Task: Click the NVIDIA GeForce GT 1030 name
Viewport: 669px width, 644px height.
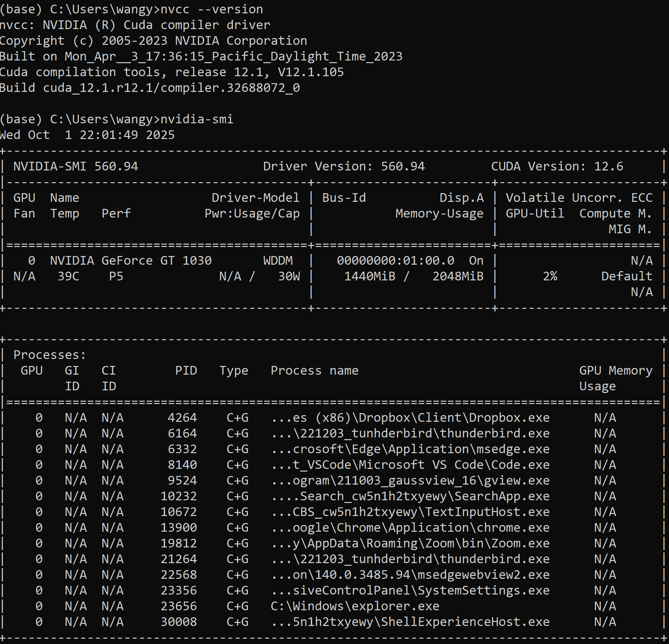Action: (131, 261)
